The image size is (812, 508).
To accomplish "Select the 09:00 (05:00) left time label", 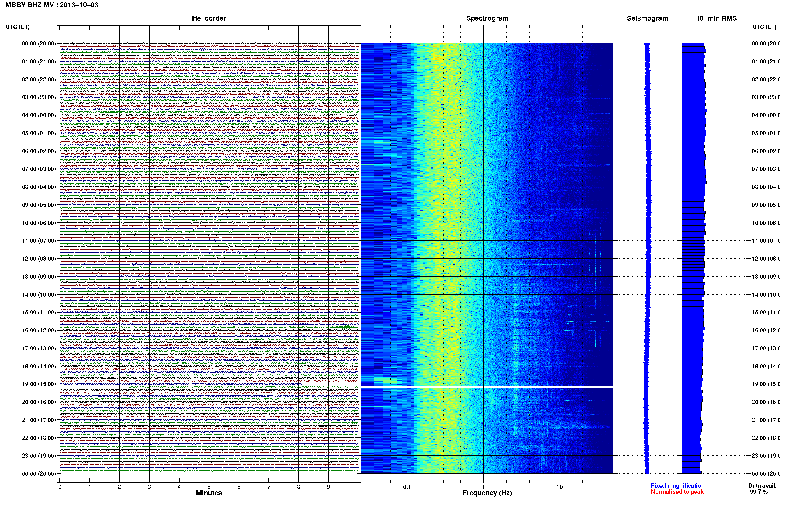I will point(39,205).
